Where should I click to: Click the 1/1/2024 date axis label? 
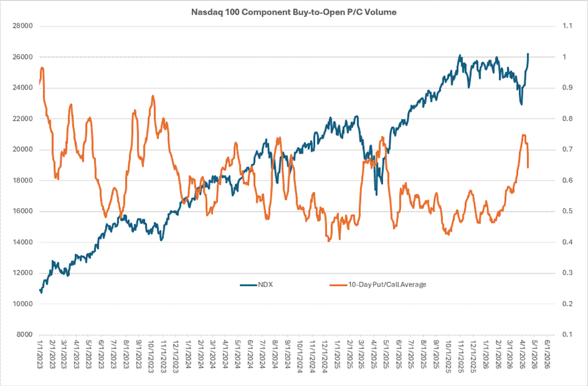tap(188, 354)
